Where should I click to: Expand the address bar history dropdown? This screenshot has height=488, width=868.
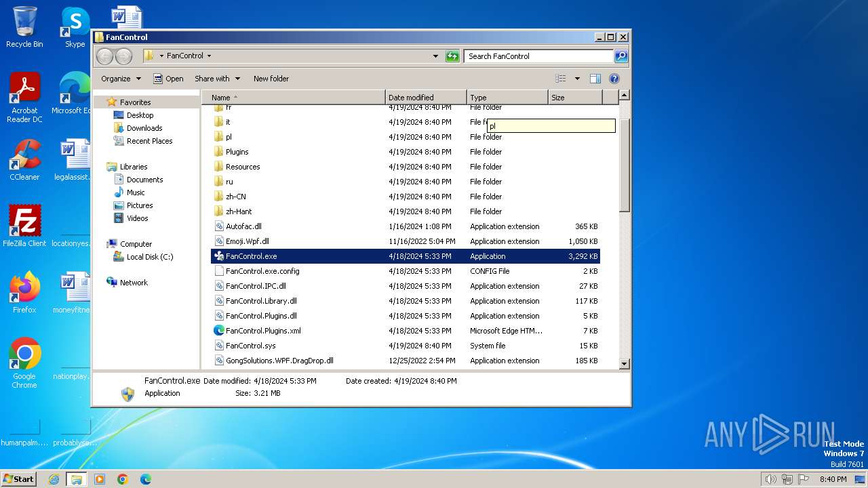pos(435,56)
